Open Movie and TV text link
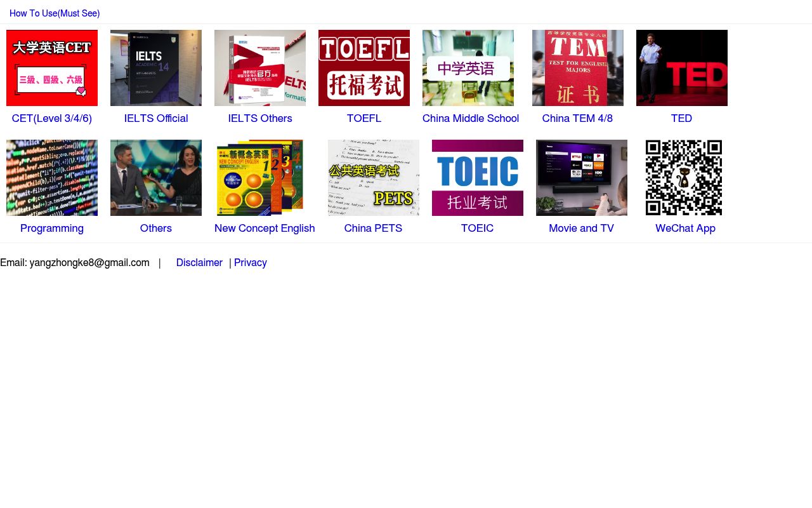The height and width of the screenshot is (508, 812). pos(582,228)
